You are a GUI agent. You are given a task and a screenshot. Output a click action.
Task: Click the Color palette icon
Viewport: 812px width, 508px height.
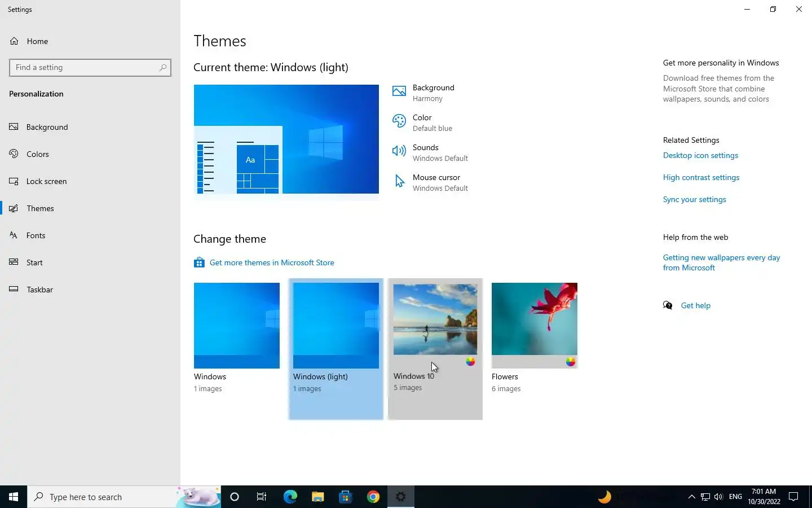click(x=399, y=121)
